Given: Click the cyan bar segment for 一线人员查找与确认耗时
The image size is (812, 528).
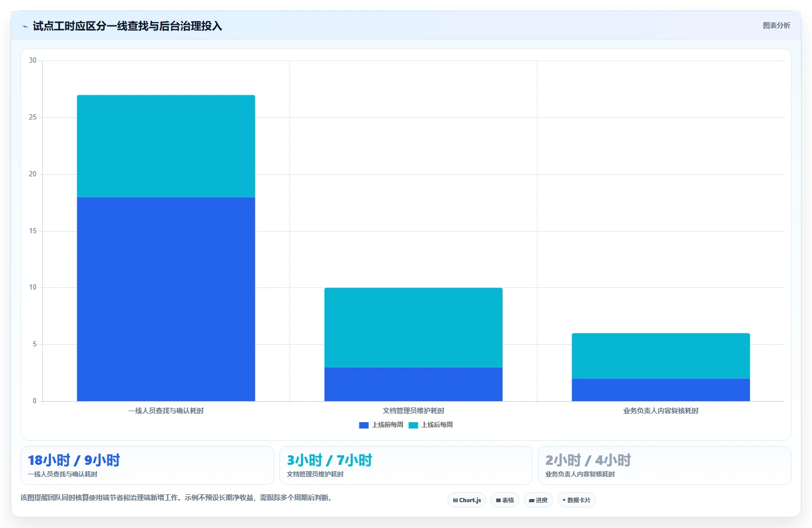Looking at the screenshot, I should [x=166, y=146].
